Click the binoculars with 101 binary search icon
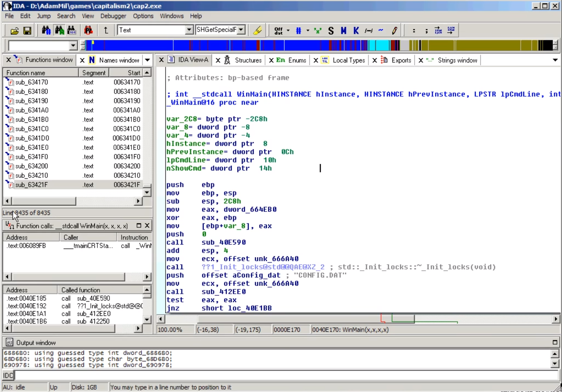Image resolution: width=562 pixels, height=392 pixels. 71,30
